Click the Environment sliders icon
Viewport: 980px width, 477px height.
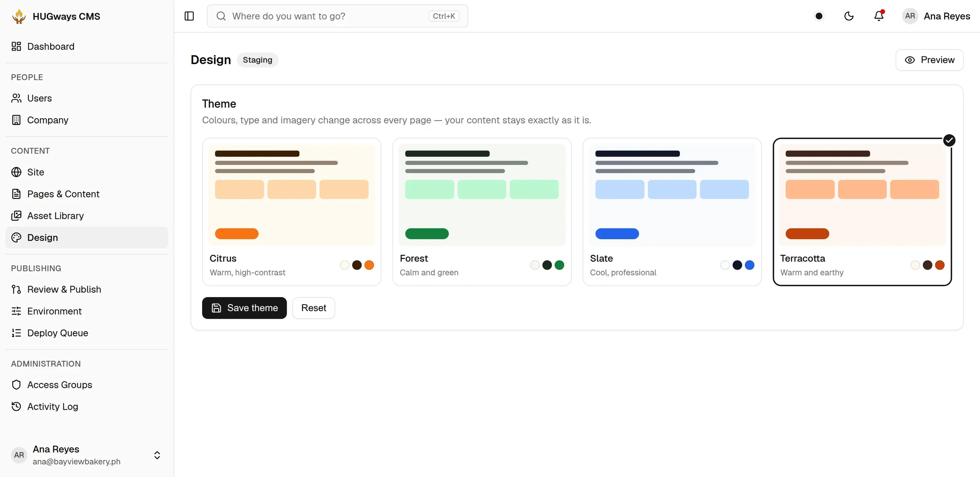(x=16, y=311)
